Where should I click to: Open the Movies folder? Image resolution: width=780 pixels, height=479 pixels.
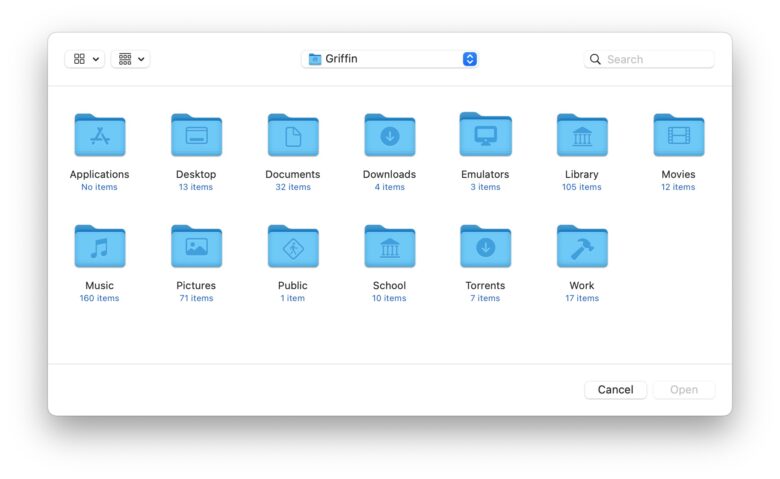coord(678,136)
